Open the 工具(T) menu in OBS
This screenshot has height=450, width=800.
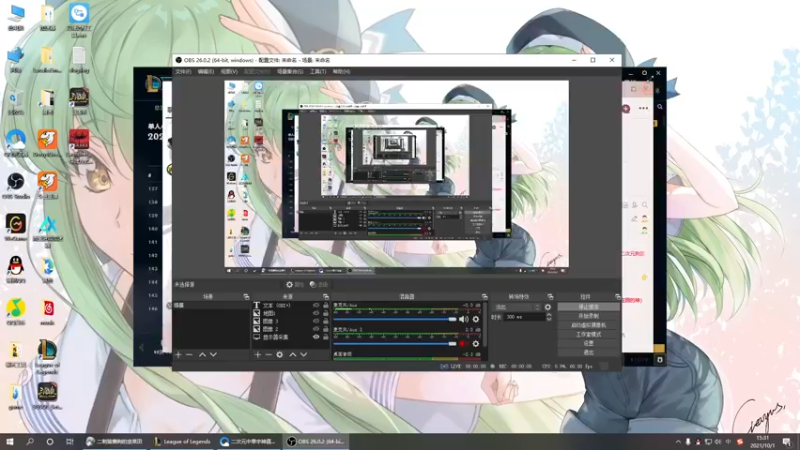click(x=318, y=71)
